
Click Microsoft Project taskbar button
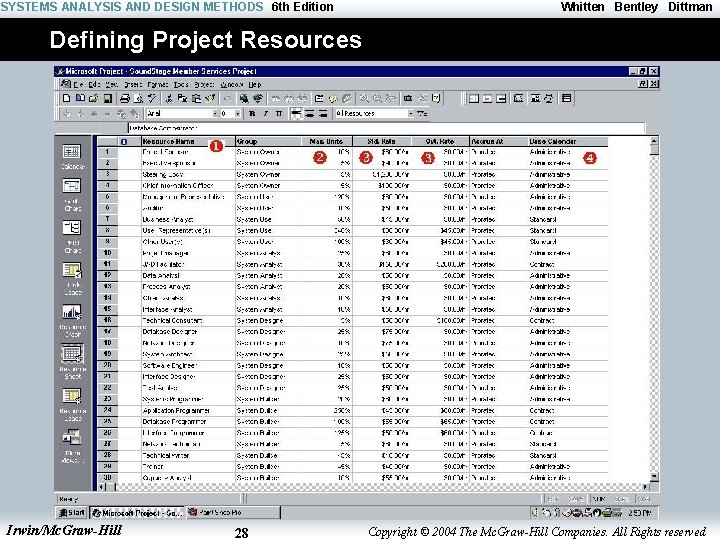coord(137,512)
